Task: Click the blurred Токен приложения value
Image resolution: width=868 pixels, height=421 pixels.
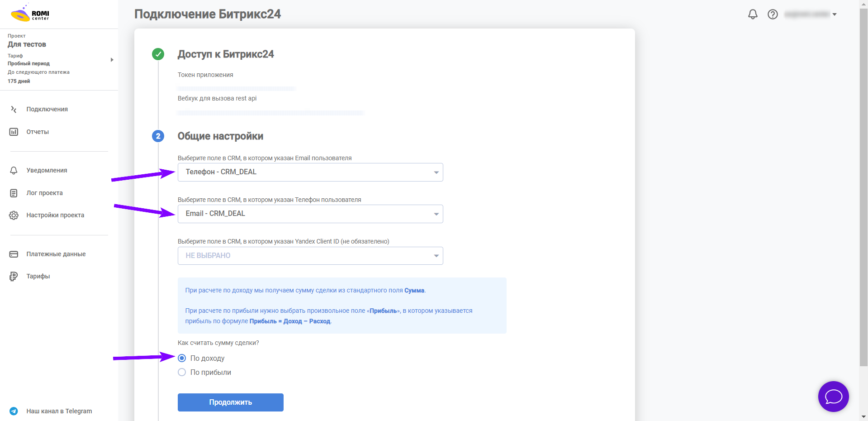Action: click(237, 88)
